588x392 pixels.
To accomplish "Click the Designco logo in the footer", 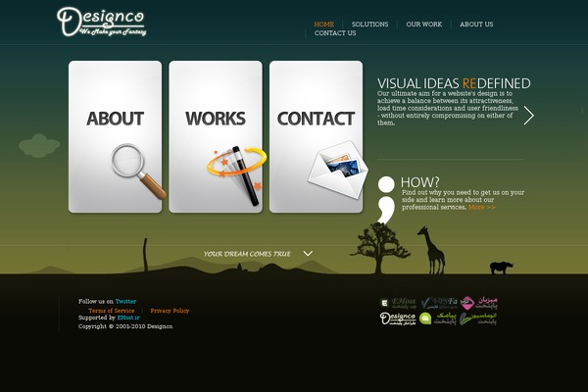I will 398,318.
